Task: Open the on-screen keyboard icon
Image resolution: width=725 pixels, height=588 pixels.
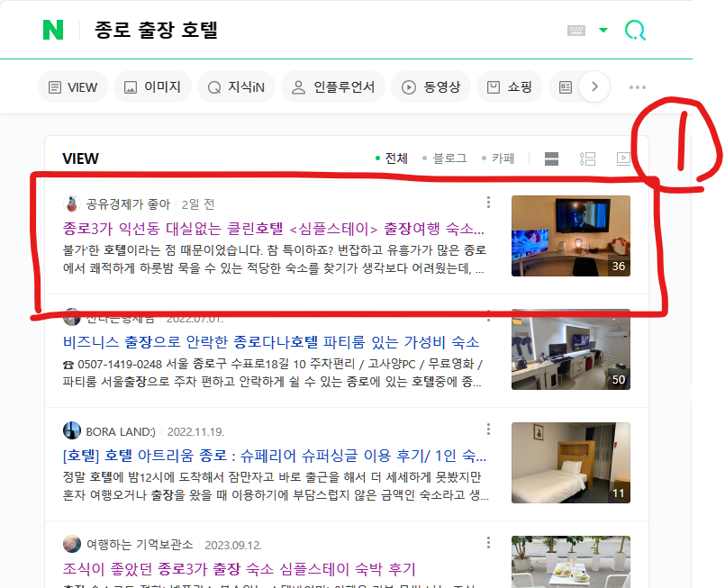Action: [576, 31]
